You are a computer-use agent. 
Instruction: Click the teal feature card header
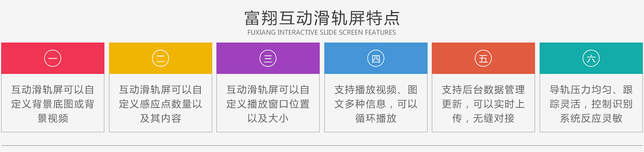(x=591, y=58)
